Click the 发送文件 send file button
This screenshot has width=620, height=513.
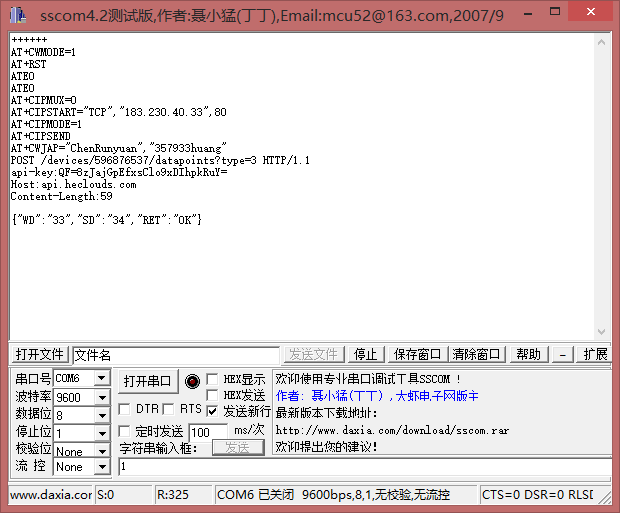tap(314, 354)
